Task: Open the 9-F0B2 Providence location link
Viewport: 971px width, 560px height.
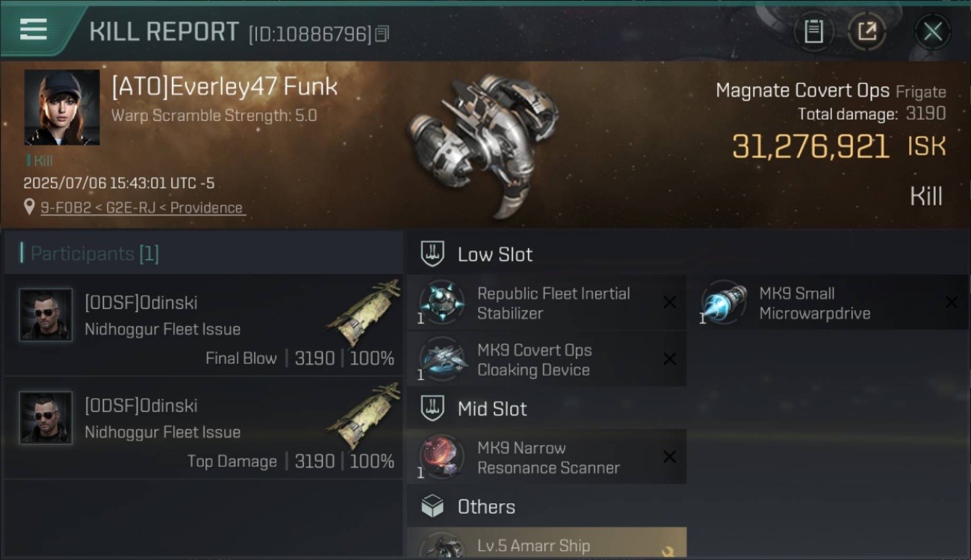Action: point(143,208)
